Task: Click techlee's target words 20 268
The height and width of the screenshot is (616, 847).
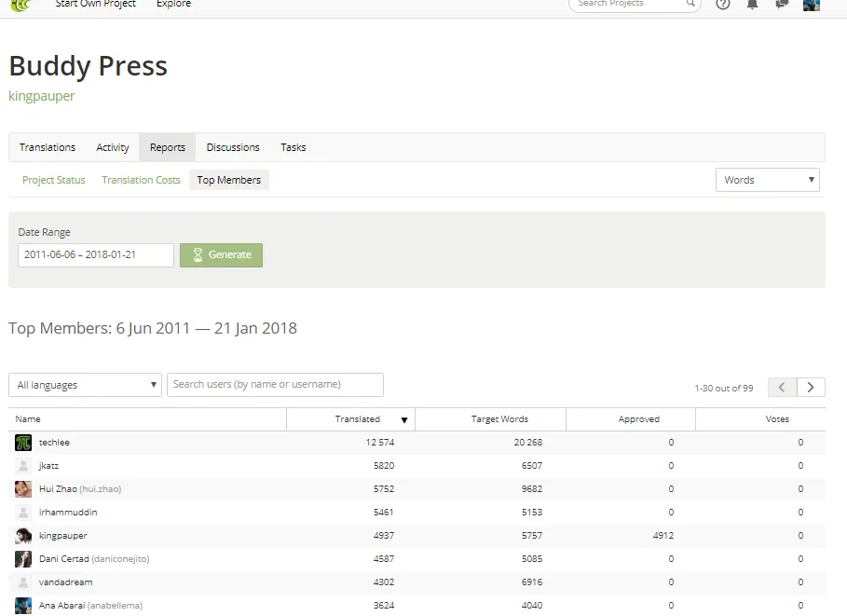Action: (527, 443)
